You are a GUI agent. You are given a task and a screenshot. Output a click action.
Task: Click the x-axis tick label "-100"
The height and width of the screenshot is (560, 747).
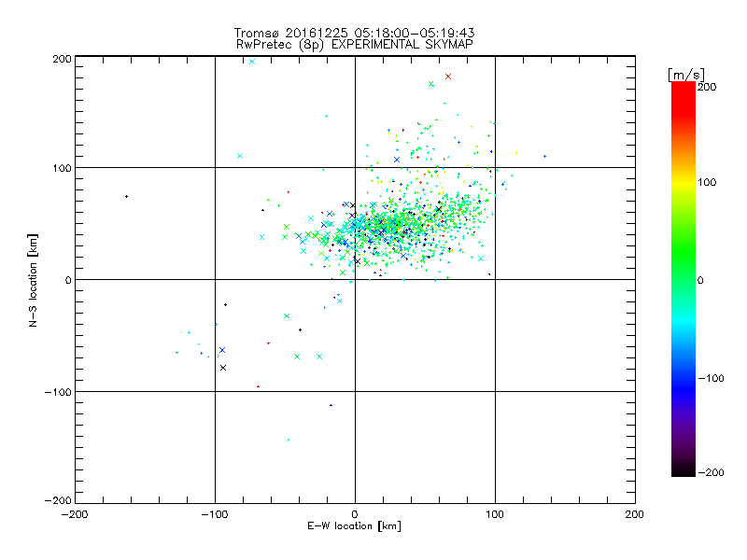(x=215, y=514)
